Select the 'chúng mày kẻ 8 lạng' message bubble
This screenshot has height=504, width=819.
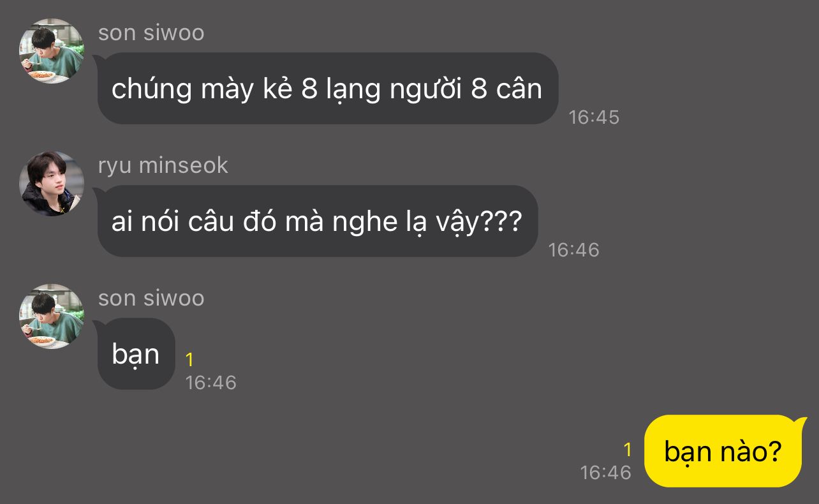pyautogui.click(x=327, y=88)
